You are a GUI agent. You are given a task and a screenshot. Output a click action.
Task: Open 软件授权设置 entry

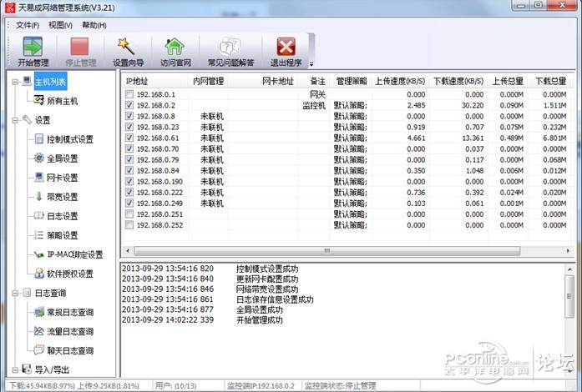tap(70, 274)
